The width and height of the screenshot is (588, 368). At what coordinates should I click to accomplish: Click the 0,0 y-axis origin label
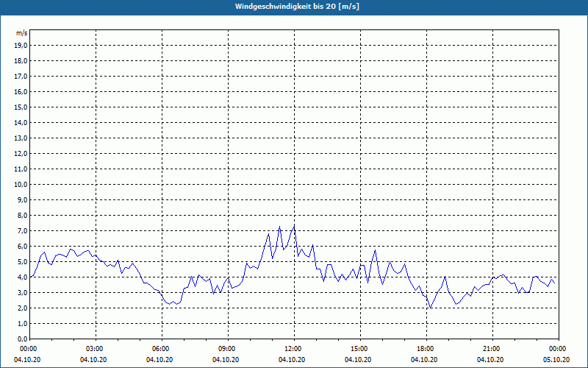(22, 339)
